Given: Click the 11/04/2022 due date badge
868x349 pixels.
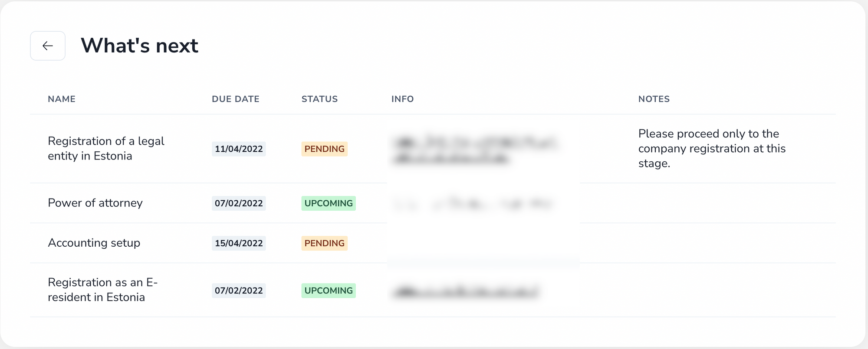Looking at the screenshot, I should tap(239, 149).
